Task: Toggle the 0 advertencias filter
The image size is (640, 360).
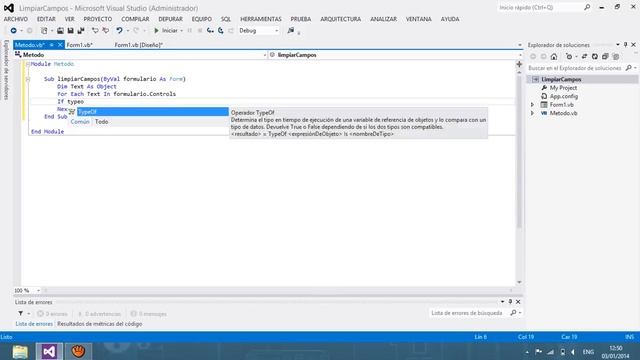Action: [x=99, y=314]
